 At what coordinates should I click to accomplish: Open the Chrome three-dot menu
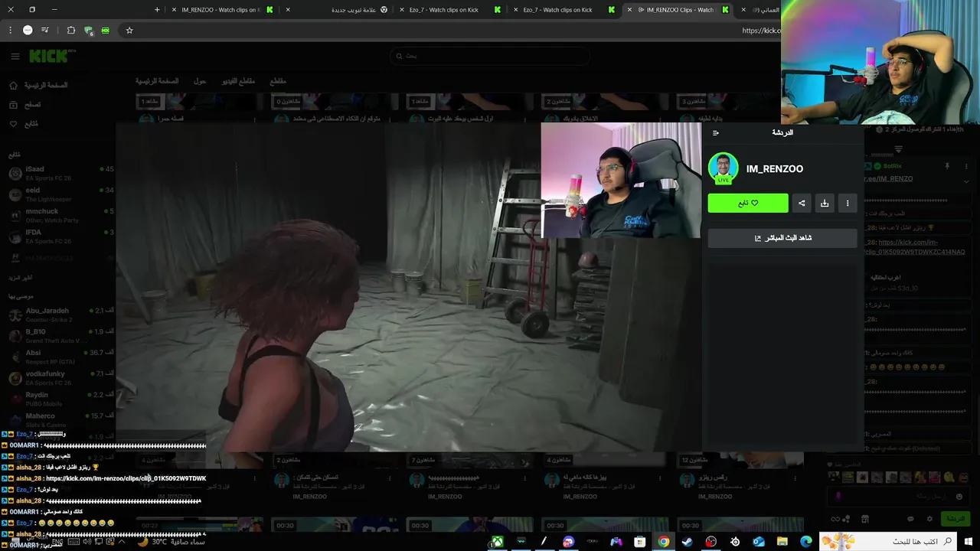(x=10, y=31)
